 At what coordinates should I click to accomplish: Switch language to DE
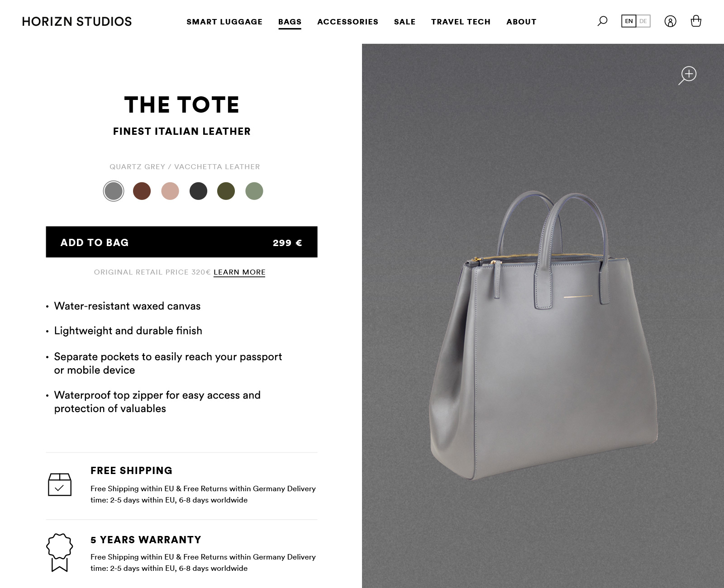coord(643,21)
